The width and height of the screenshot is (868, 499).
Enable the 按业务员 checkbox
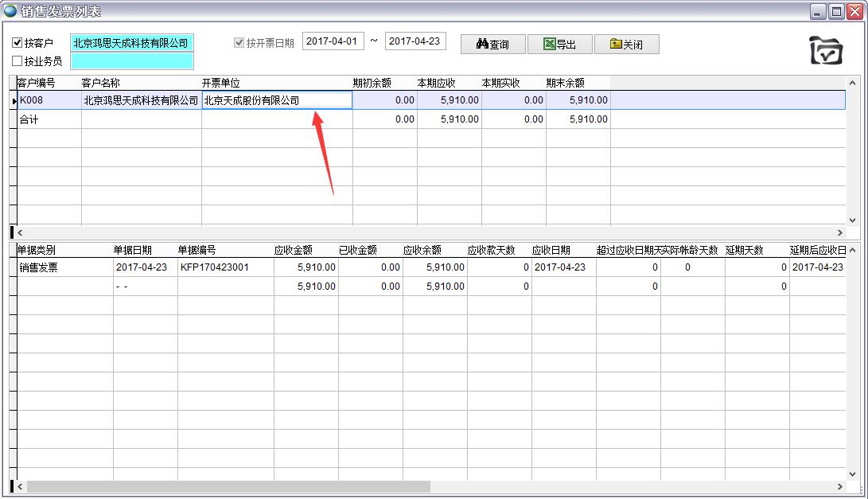click(x=18, y=61)
